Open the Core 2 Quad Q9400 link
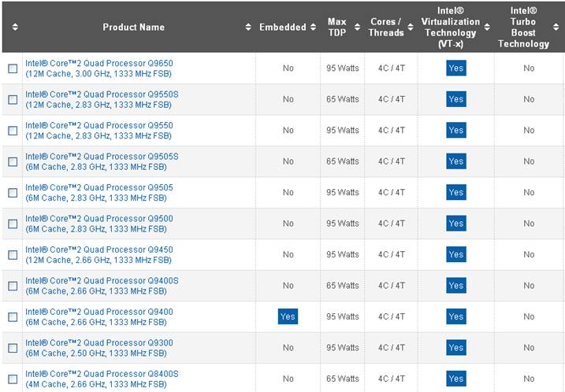 (99, 316)
